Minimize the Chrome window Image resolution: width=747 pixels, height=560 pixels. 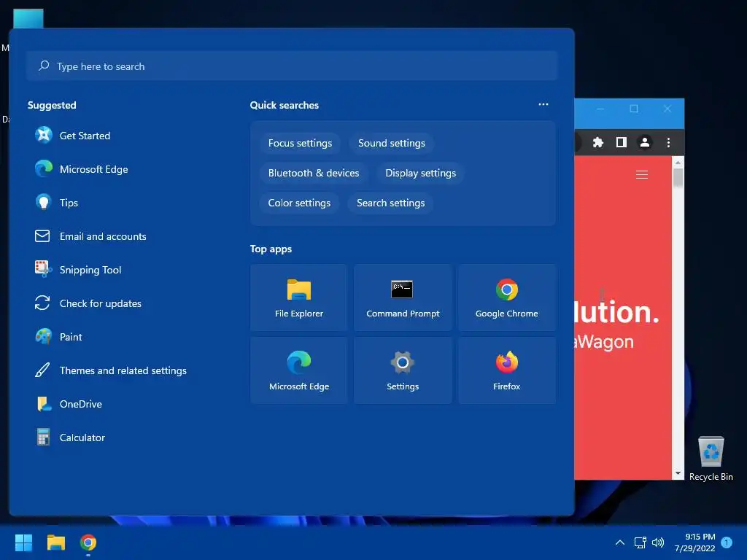coord(601,109)
